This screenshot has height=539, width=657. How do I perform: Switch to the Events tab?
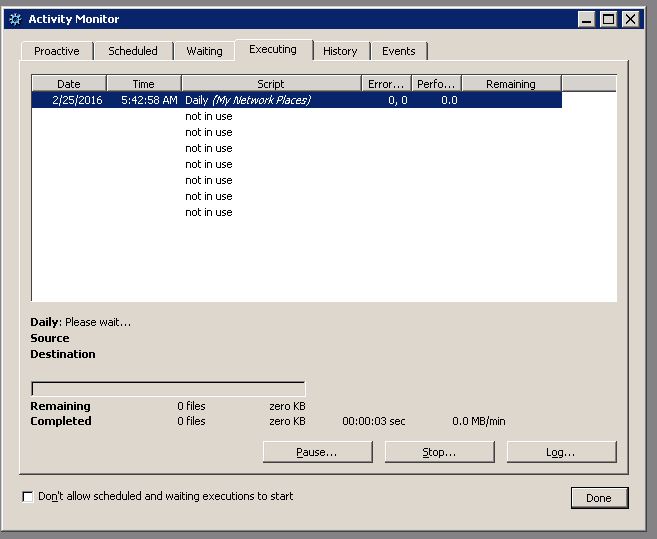(x=399, y=51)
